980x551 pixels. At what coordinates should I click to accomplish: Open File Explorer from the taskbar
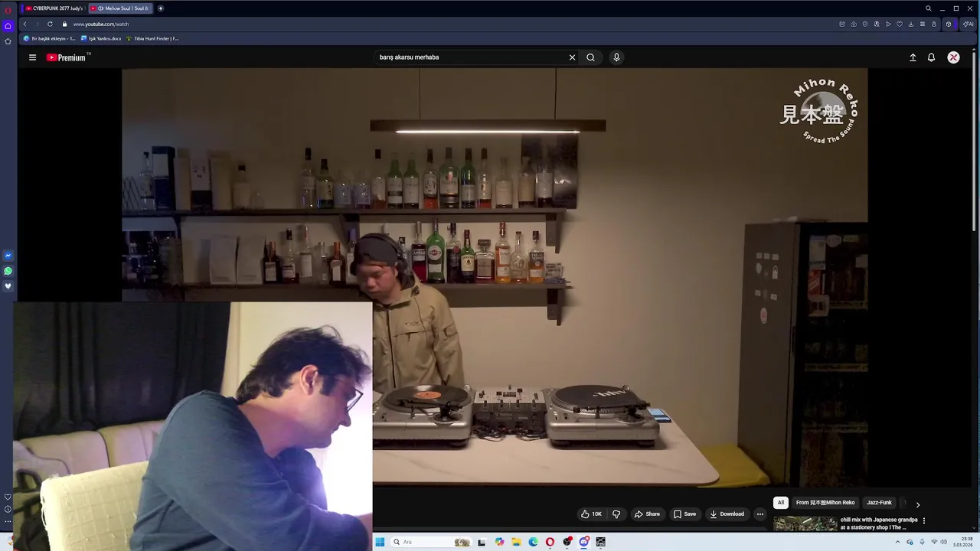click(x=516, y=542)
